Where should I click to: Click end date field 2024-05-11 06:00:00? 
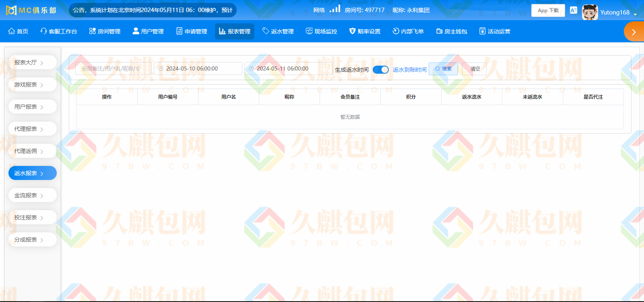(x=289, y=68)
